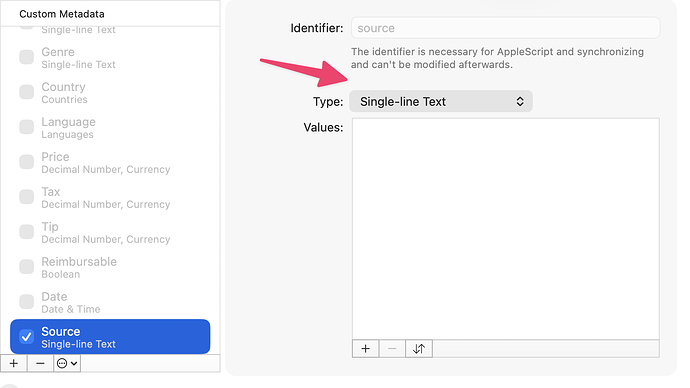Enable the Country checkbox
The image size is (690, 388).
(x=26, y=92)
